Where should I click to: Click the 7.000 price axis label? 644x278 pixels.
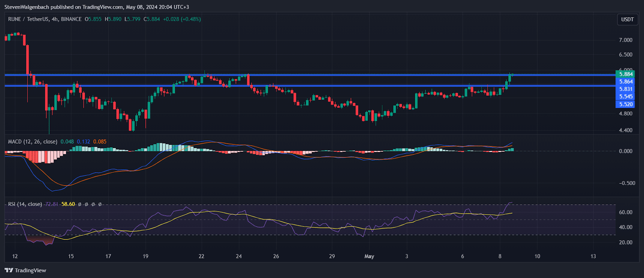pyautogui.click(x=625, y=40)
